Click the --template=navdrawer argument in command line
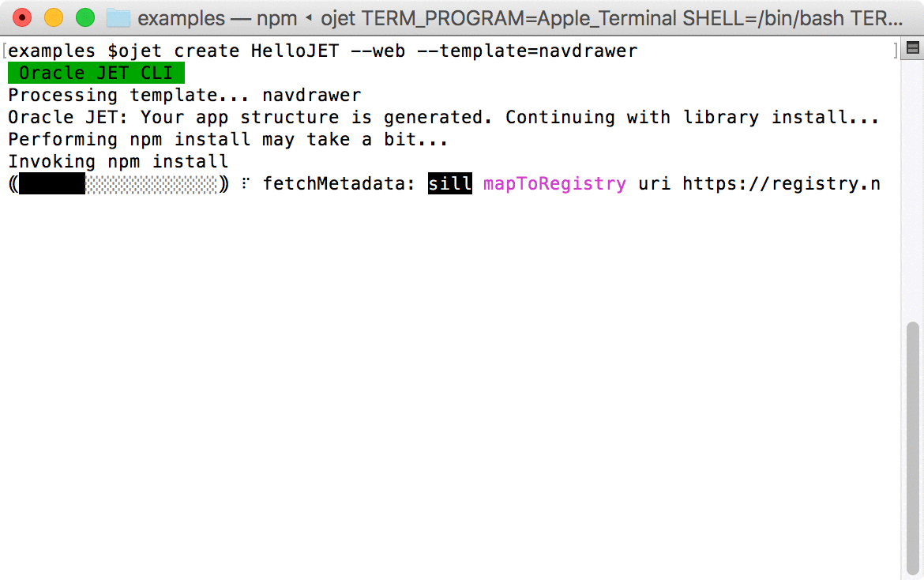Screen dimensions: 924x580 coord(527,51)
